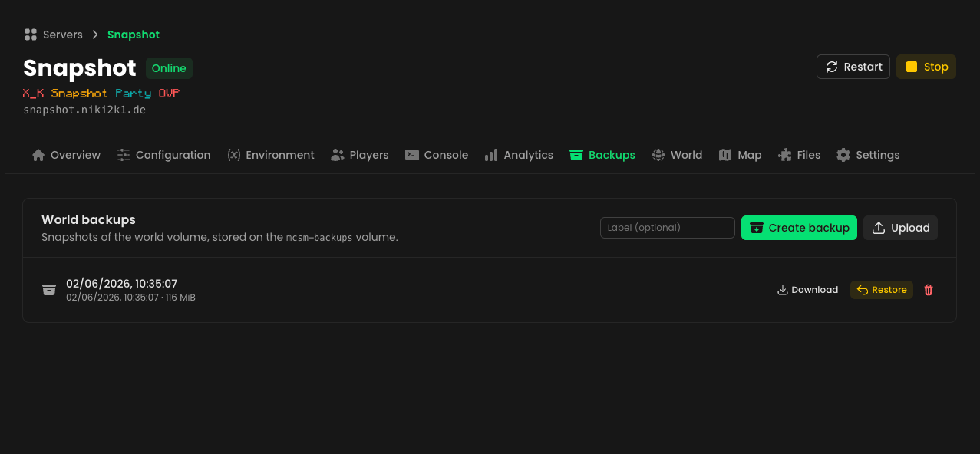
Task: Click the server address snapshot.niki2k1.de
Action: click(84, 110)
